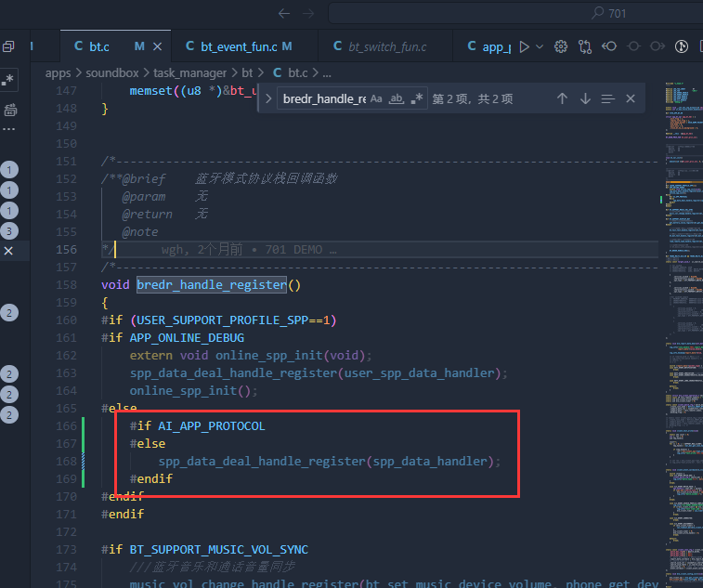The image size is (703, 588).
Task: Expand the find widget replace toggle chevron
Action: 268,98
